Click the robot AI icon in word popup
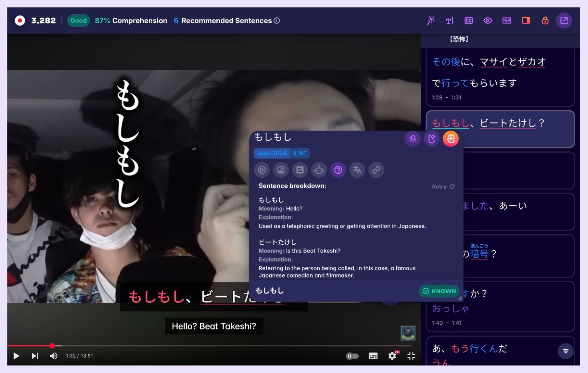 pyautogui.click(x=319, y=170)
